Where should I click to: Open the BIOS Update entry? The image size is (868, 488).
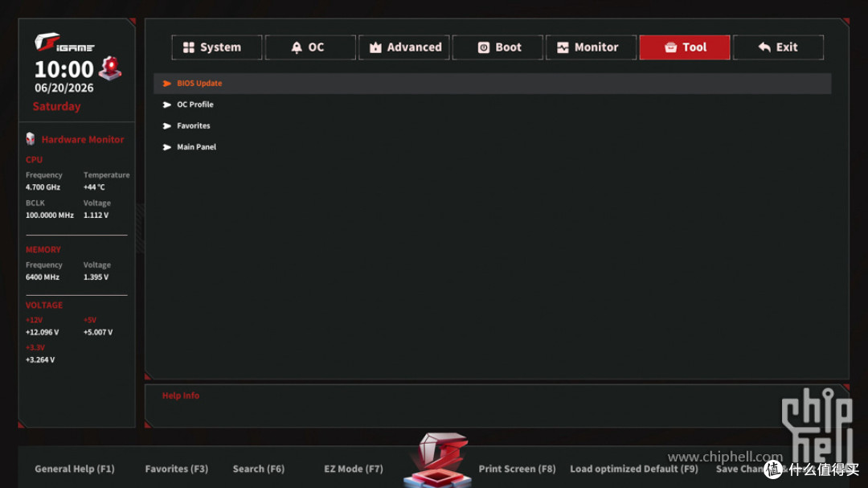(x=492, y=83)
